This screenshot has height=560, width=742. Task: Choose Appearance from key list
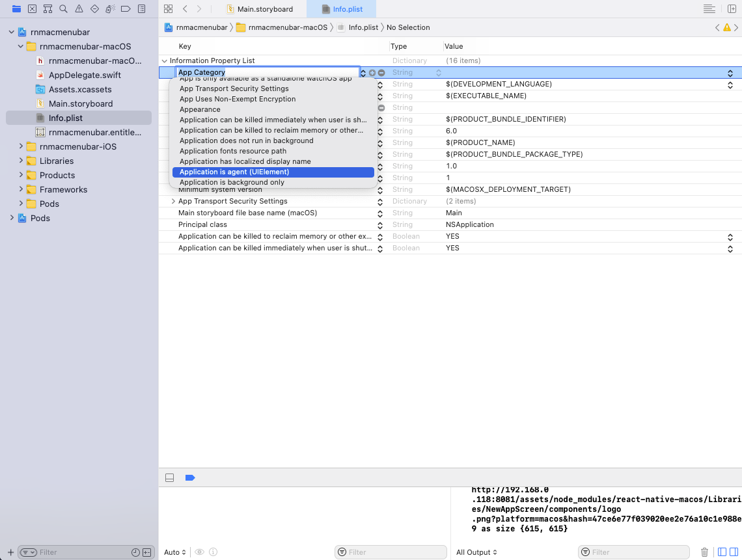click(x=273, y=110)
